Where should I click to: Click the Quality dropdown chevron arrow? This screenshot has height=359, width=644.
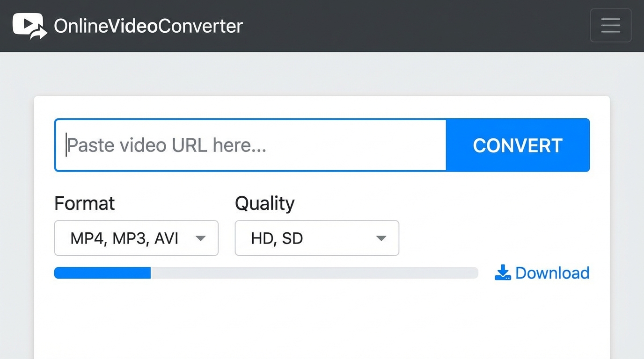pos(381,238)
